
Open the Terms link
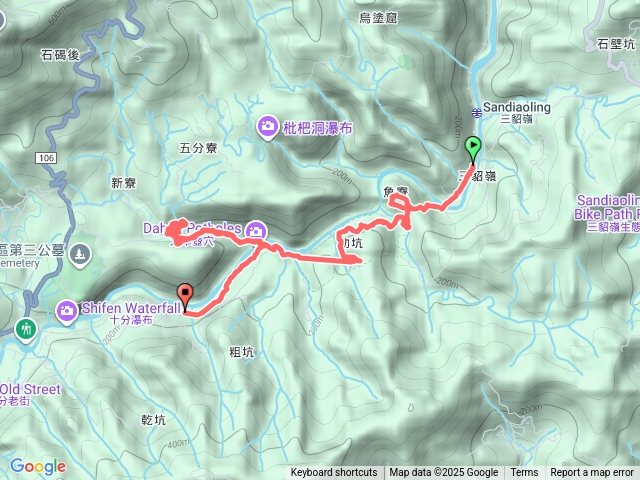524,473
